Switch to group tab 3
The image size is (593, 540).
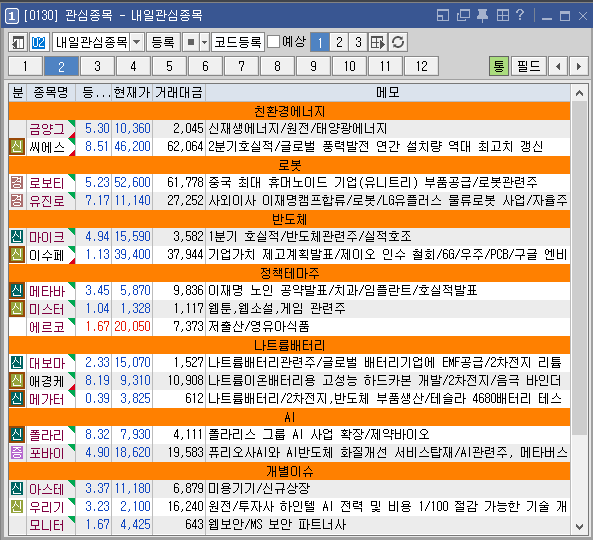(x=97, y=67)
